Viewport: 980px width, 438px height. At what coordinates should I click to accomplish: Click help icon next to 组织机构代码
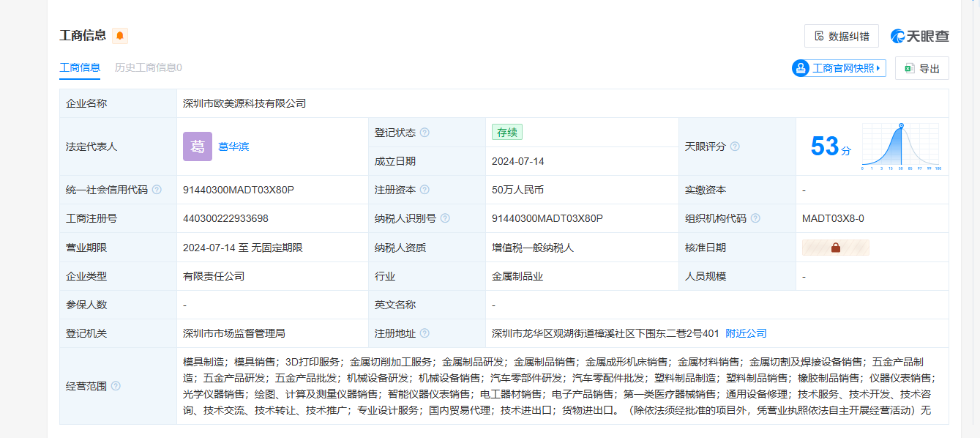coord(755,218)
